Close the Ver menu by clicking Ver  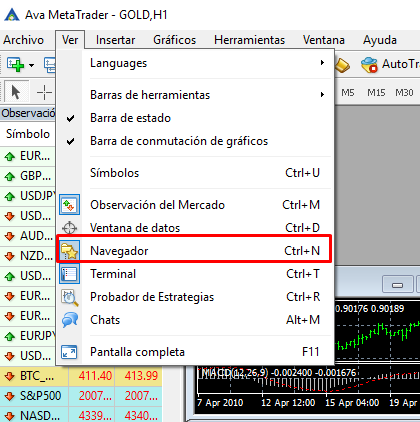(x=70, y=40)
